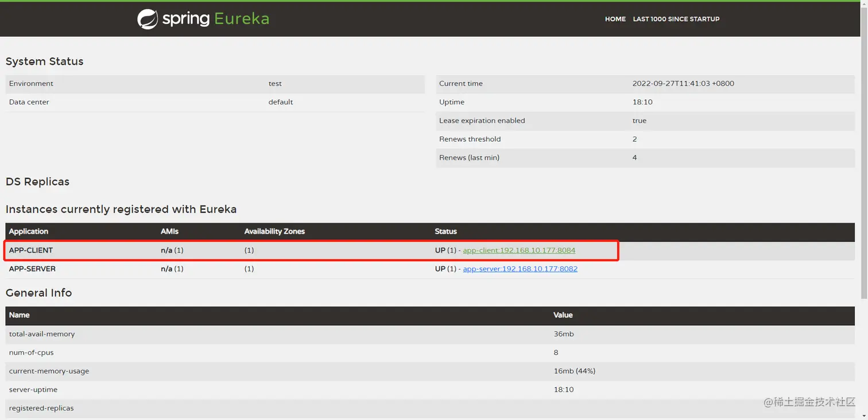868x420 pixels.
Task: Select the APP-CLIENT application name
Action: point(31,250)
